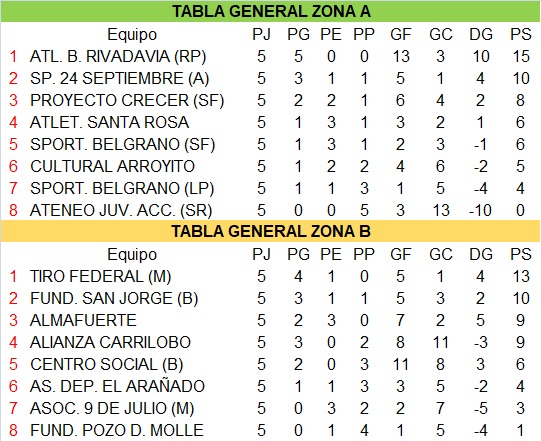Select ATLET. SANTA ROSA team name
541x441 pixels.
point(109,122)
